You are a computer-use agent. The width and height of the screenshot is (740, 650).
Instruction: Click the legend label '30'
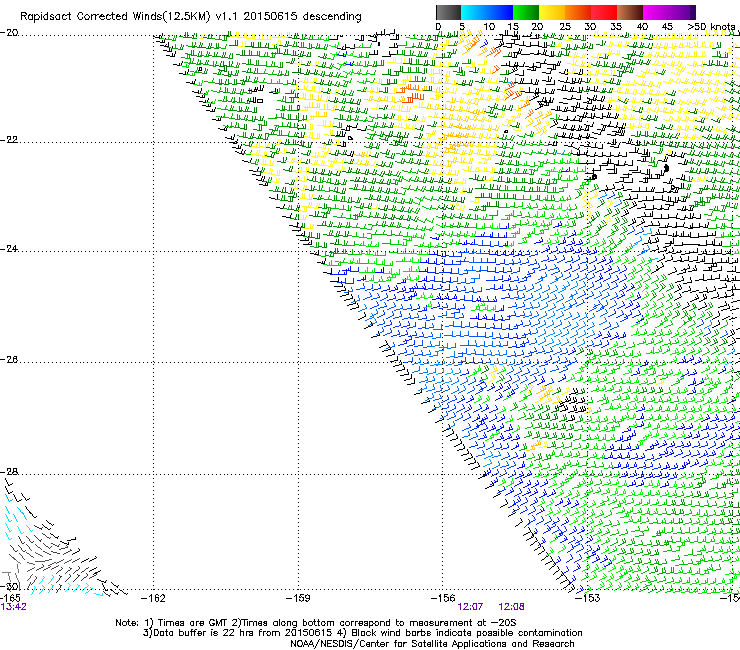tap(590, 27)
